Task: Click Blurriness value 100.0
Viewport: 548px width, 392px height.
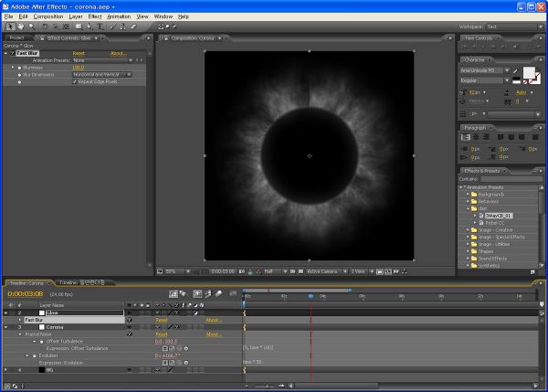Action: pyautogui.click(x=79, y=68)
